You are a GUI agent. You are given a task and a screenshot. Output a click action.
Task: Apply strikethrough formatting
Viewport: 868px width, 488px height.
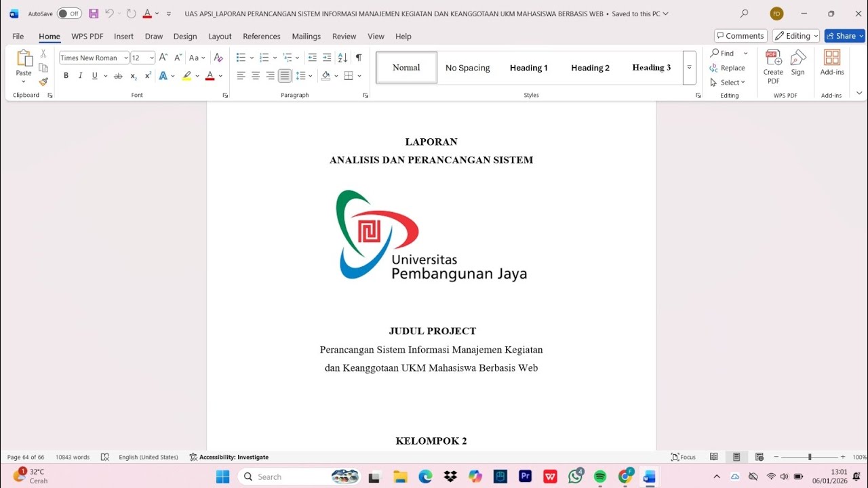pyautogui.click(x=118, y=76)
